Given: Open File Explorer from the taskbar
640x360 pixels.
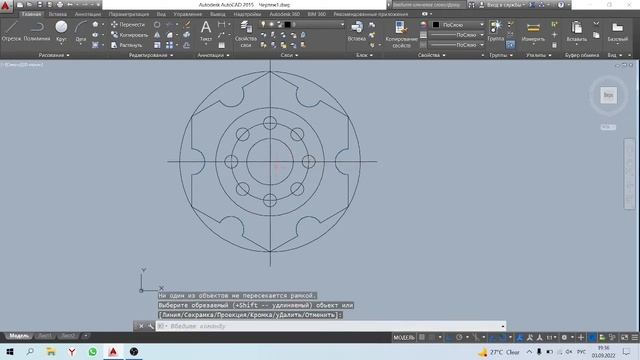Looking at the screenshot, I should point(51,351).
